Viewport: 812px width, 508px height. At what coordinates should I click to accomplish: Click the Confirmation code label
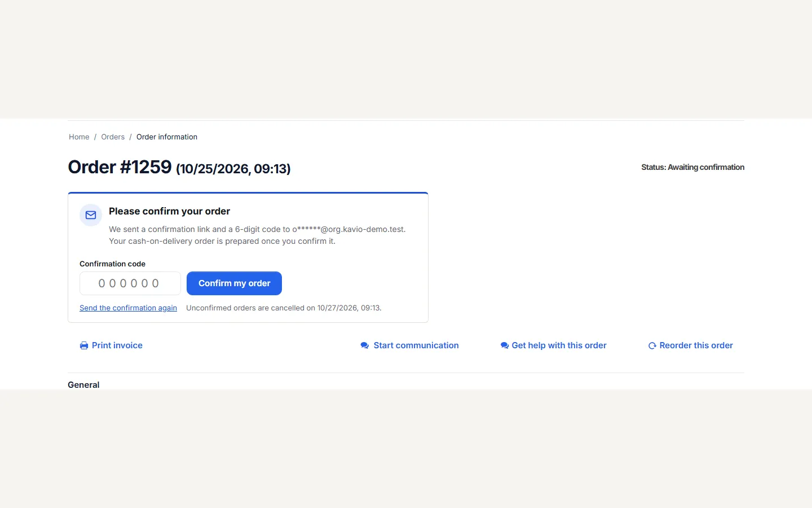(x=112, y=264)
